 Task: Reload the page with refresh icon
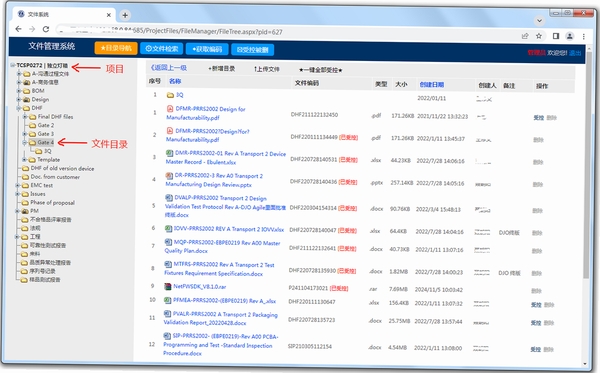46,29
